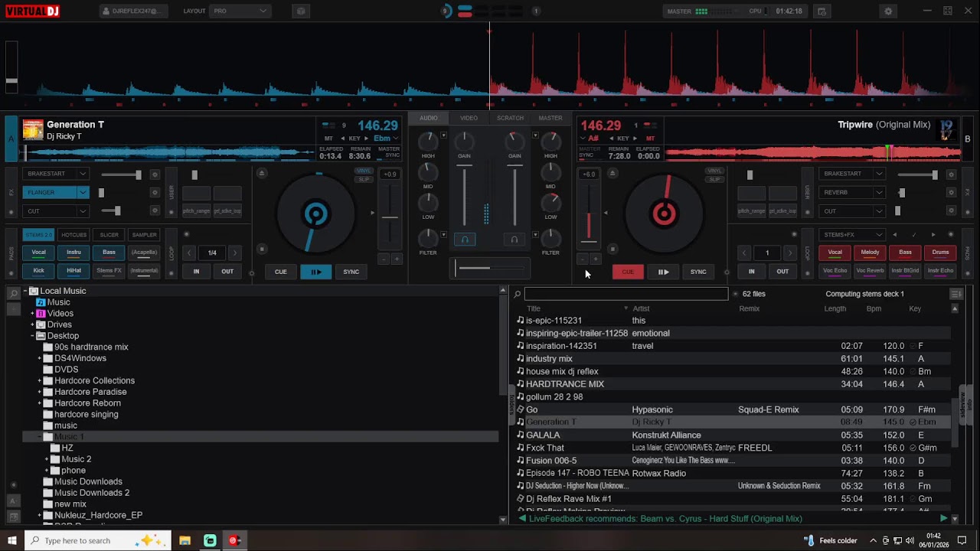Open STEMS+FX pad mode dropdown on deck B
Screen dimensions: 980x551
click(x=851, y=235)
